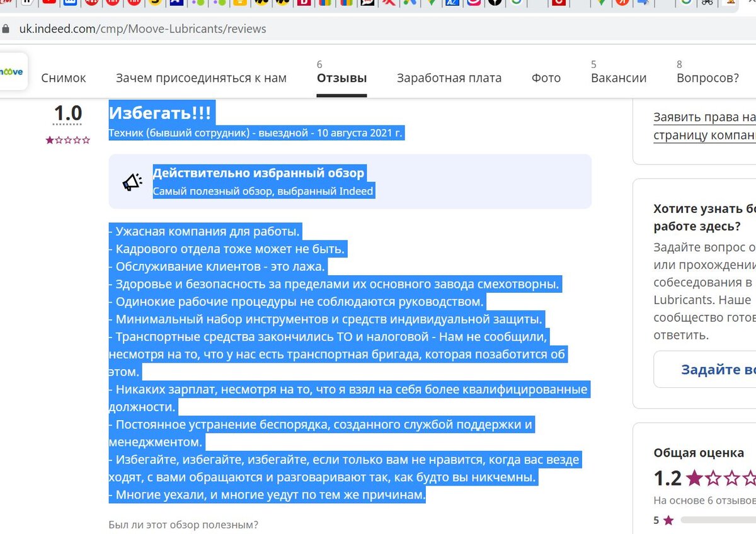
Task: Click the line about Здоровье и безопасность
Action: [335, 284]
